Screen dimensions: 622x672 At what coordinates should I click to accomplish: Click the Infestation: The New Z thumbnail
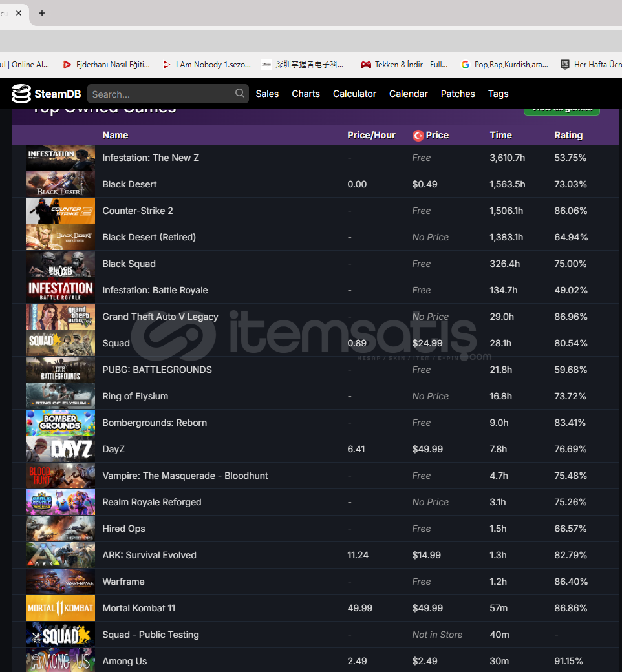click(61, 158)
